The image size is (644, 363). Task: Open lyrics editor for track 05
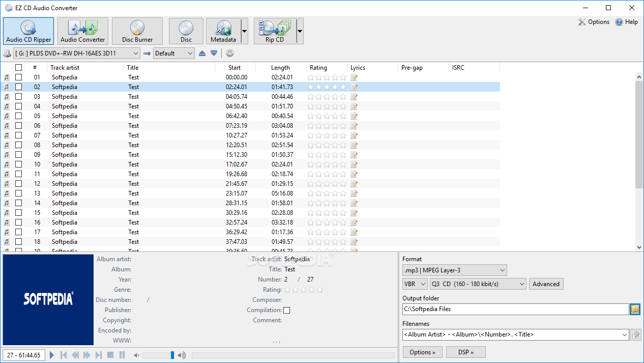click(354, 116)
